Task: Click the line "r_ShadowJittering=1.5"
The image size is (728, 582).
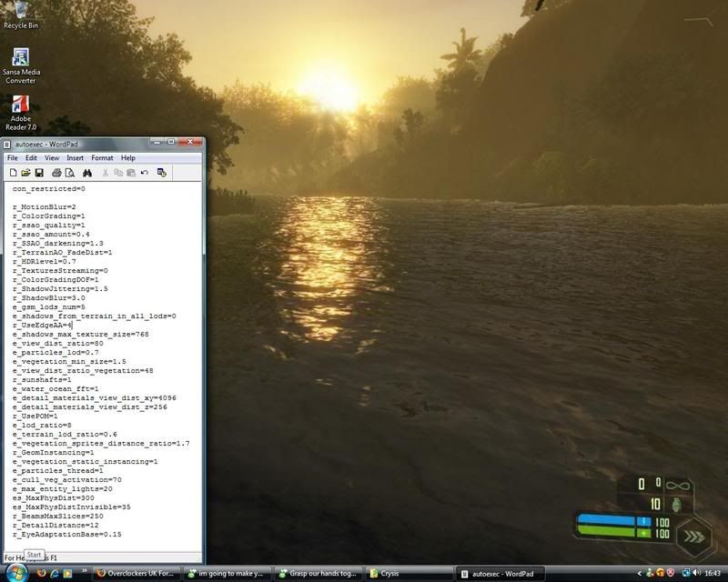Action: [x=60, y=288]
